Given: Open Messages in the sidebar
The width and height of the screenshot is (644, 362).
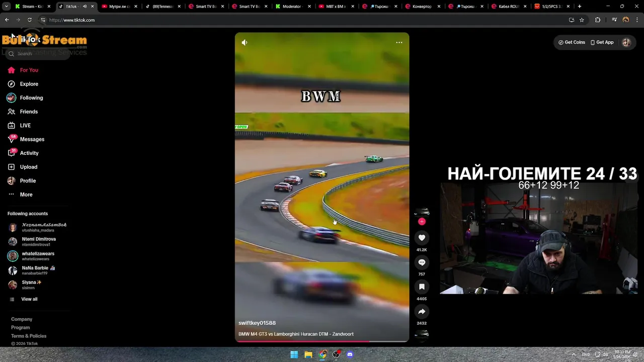Looking at the screenshot, I should 32,139.
